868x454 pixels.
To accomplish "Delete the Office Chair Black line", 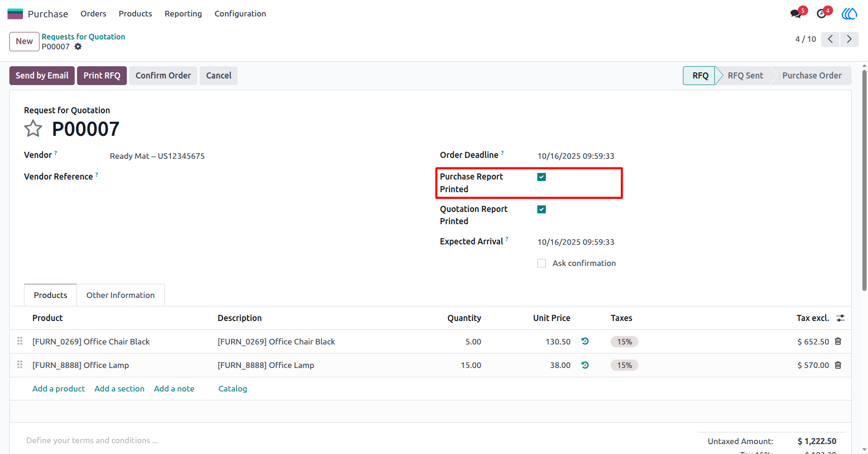I will tap(838, 341).
